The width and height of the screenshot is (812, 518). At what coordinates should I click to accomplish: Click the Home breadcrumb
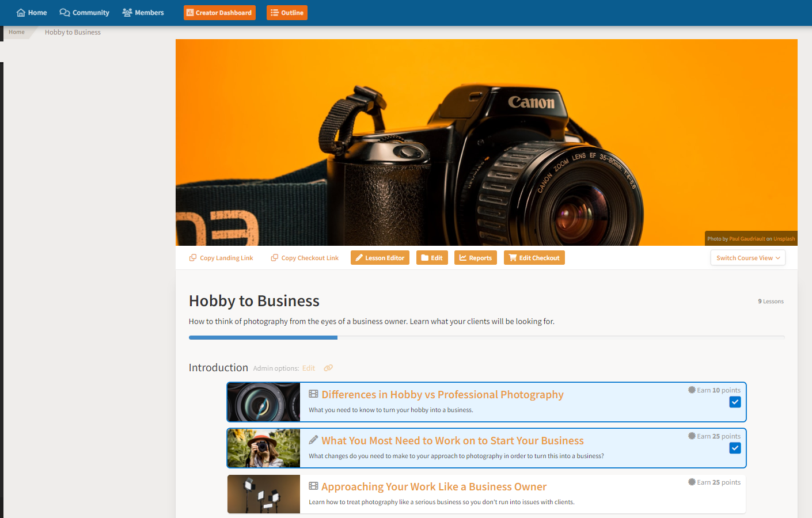click(17, 32)
